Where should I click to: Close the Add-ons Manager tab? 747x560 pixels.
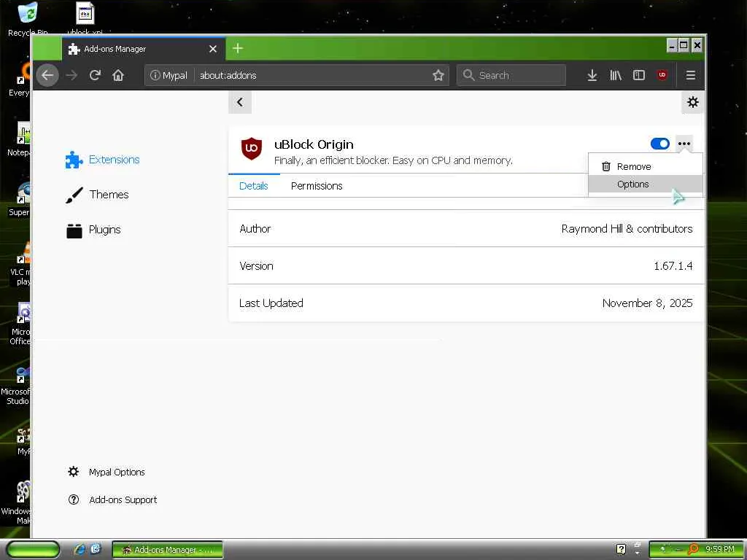pos(213,49)
